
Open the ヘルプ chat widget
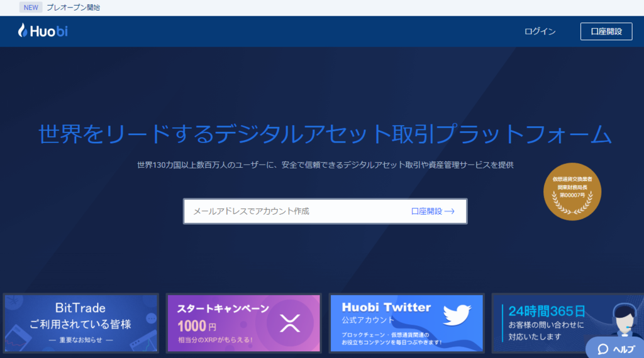click(615, 349)
